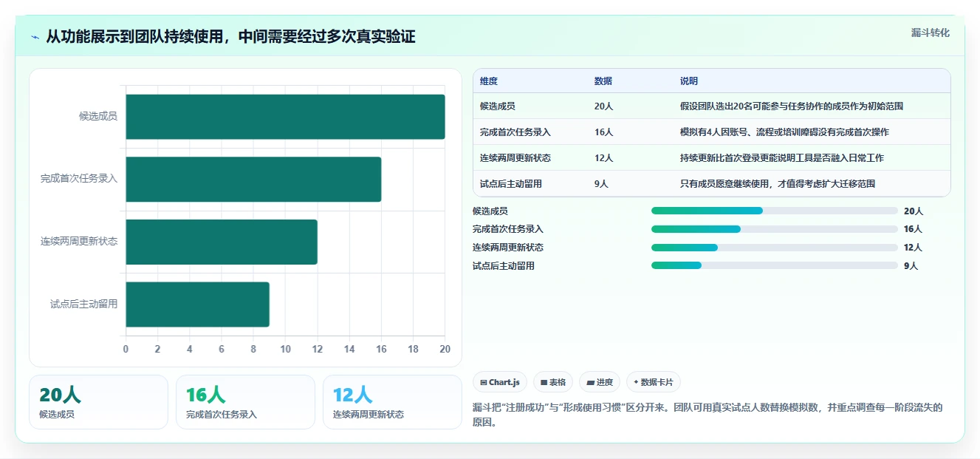Click the 连续两周更新状态 table cell
980x459 pixels.
click(x=515, y=158)
